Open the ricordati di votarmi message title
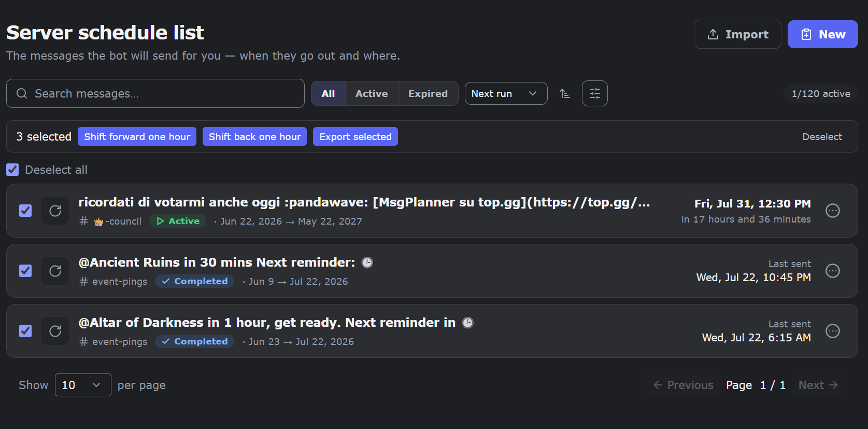 pos(364,202)
